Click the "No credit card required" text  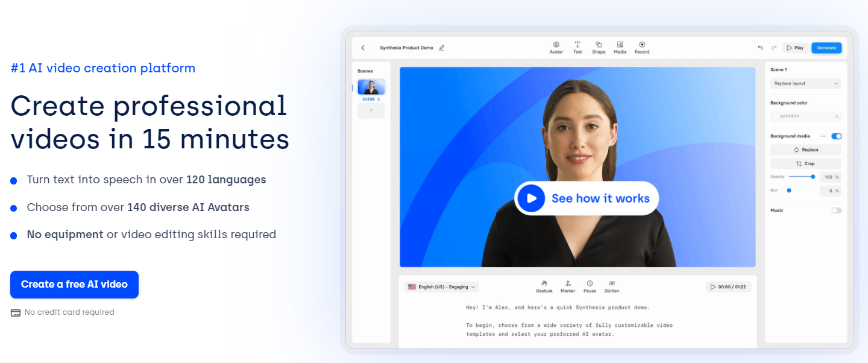tap(69, 312)
